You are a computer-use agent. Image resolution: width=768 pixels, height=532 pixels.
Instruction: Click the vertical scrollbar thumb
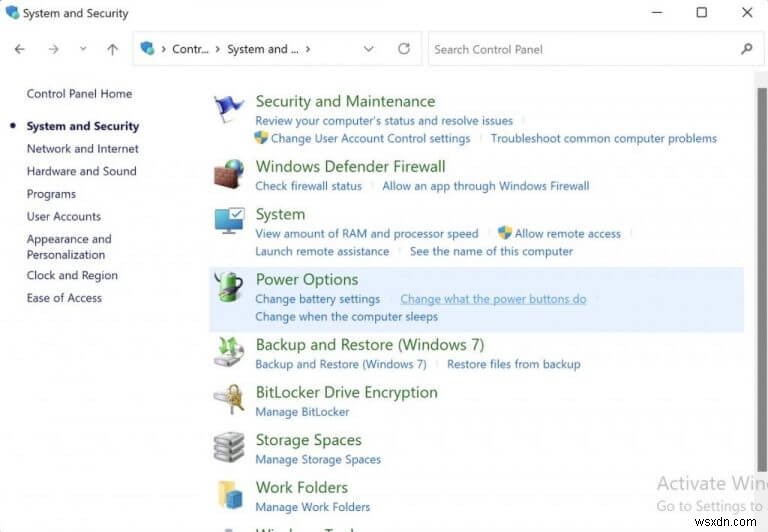[762, 279]
